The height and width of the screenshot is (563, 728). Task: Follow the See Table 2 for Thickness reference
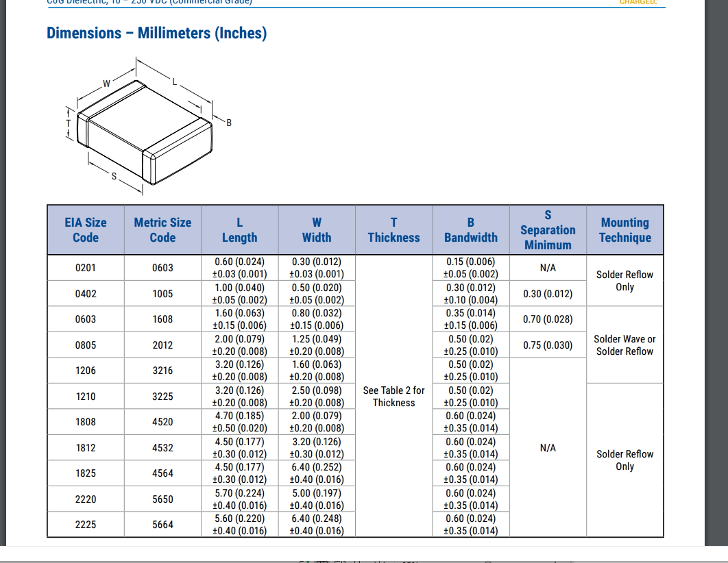393,397
